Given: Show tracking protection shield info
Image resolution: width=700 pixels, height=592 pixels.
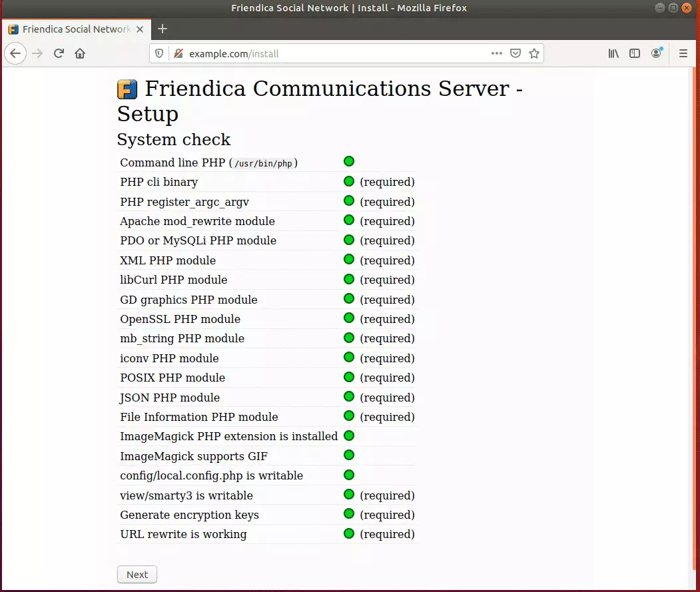Looking at the screenshot, I should tap(159, 53).
